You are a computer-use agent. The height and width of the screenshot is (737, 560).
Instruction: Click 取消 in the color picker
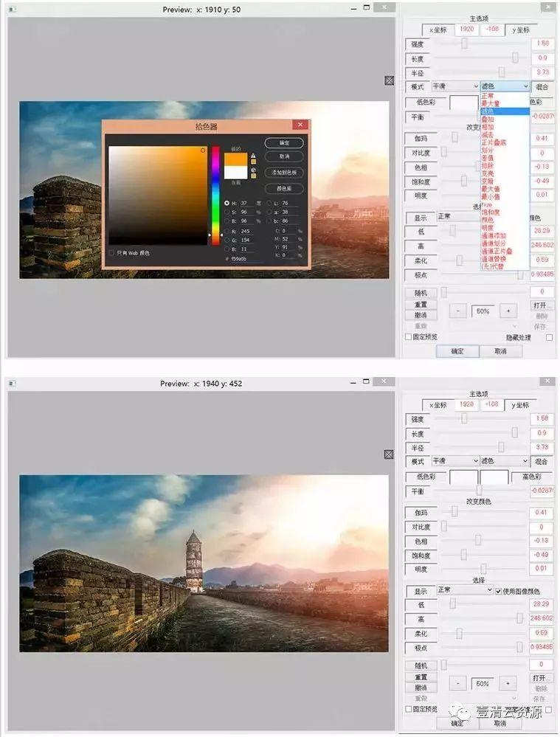point(284,156)
